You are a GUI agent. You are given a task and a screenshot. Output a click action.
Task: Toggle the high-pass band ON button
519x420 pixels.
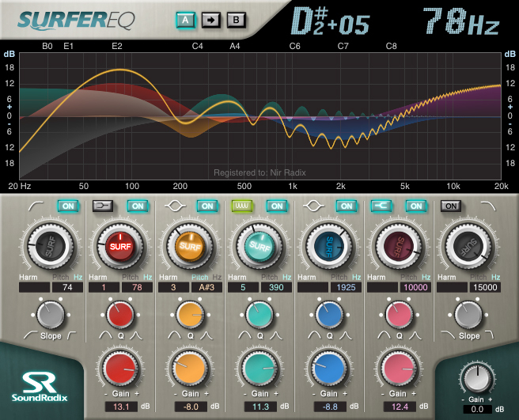point(68,206)
